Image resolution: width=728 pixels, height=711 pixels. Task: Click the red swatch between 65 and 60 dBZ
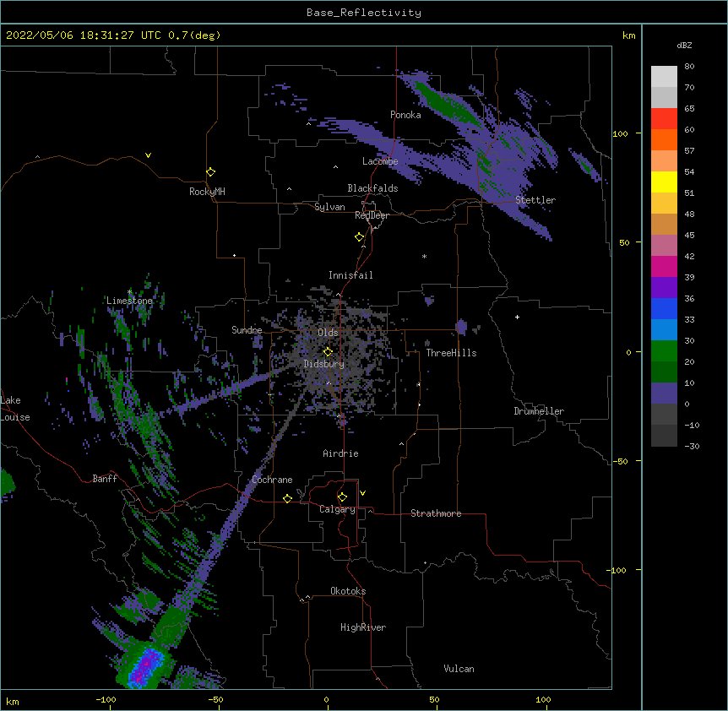664,118
